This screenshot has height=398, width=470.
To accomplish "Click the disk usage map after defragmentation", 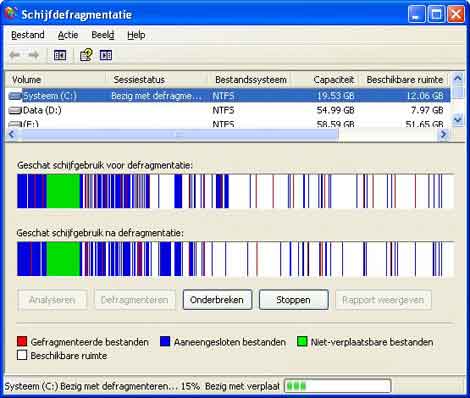I will (235, 259).
